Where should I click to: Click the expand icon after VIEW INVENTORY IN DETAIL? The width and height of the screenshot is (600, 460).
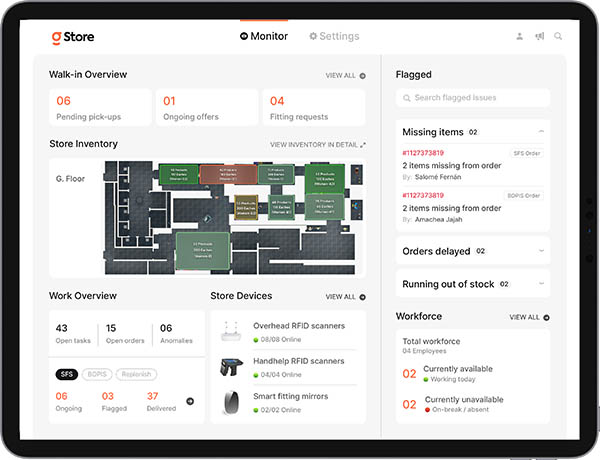(363, 145)
